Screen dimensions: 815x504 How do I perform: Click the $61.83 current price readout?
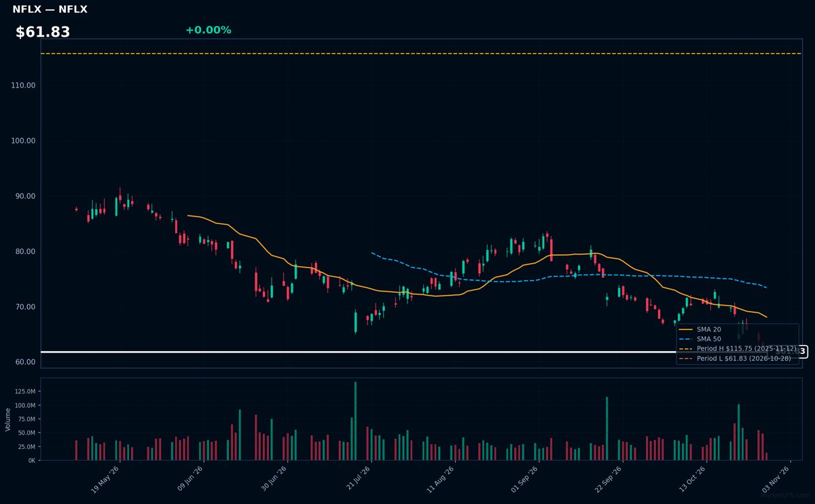43,32
